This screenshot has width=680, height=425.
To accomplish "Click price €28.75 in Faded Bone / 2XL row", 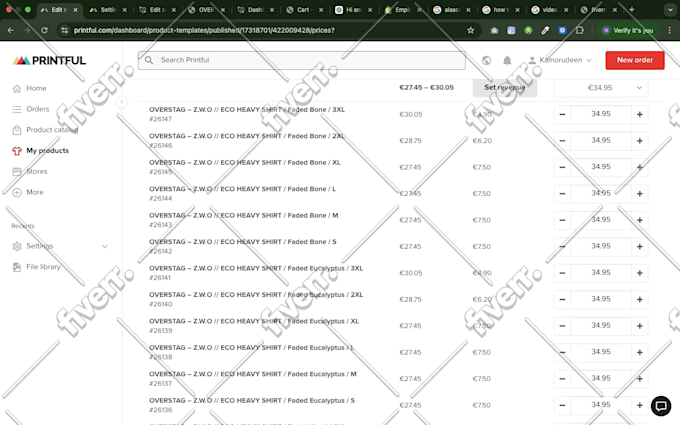I will tap(410, 141).
